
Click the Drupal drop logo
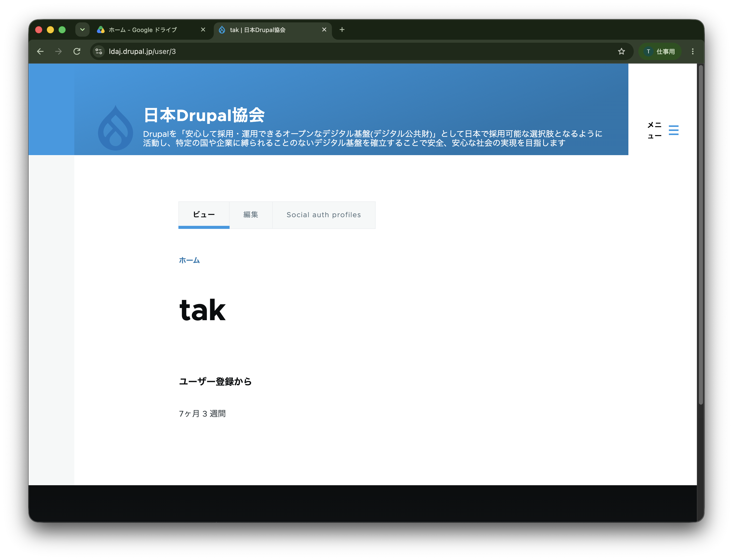coord(116,128)
